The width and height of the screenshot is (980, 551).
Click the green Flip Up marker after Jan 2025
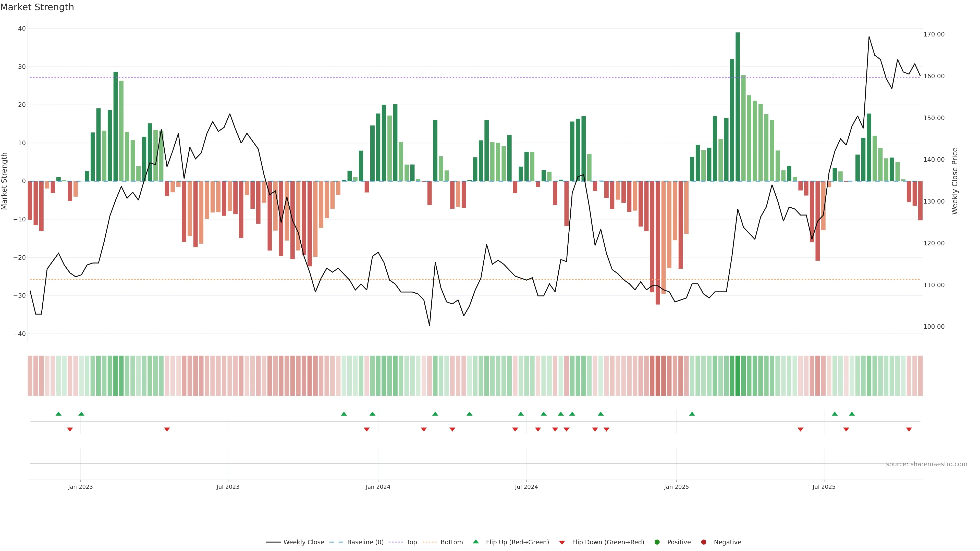692,414
